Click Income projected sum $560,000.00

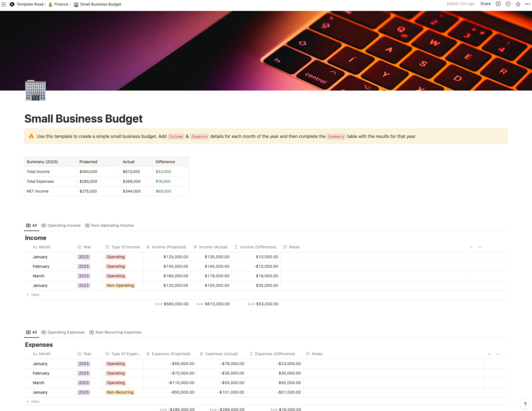(172, 304)
